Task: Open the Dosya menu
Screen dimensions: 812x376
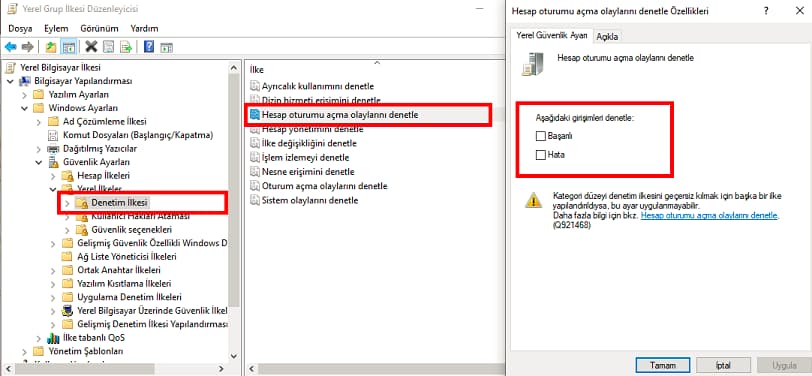Action: pyautogui.click(x=20, y=28)
